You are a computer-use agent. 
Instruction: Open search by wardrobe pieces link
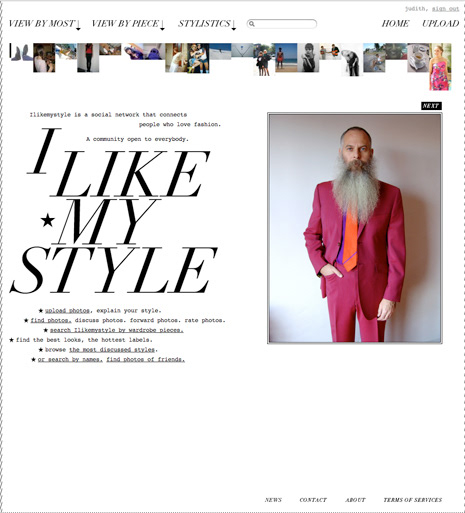pyautogui.click(x=117, y=330)
